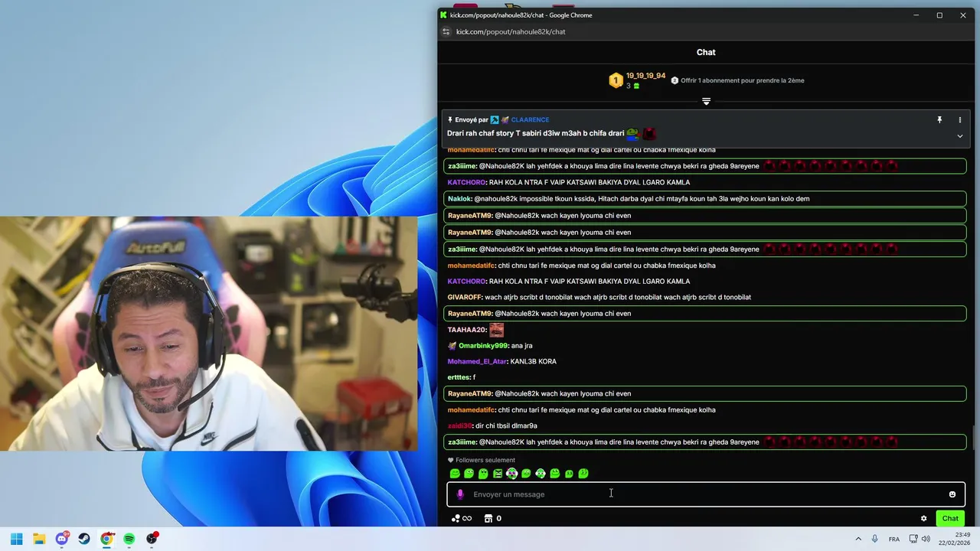This screenshot has width=980, height=551.
Task: Insert the tenth green Kick emote
Action: click(x=583, y=474)
